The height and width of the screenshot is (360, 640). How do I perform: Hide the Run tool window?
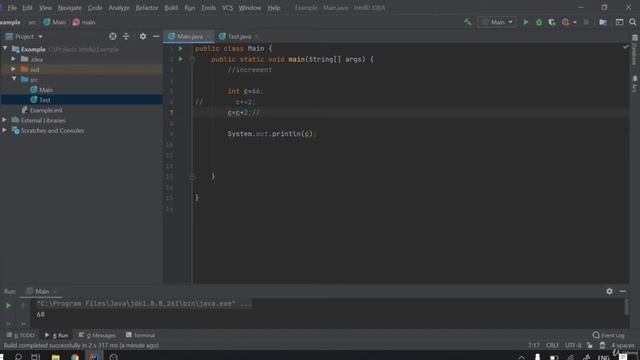[623, 291]
